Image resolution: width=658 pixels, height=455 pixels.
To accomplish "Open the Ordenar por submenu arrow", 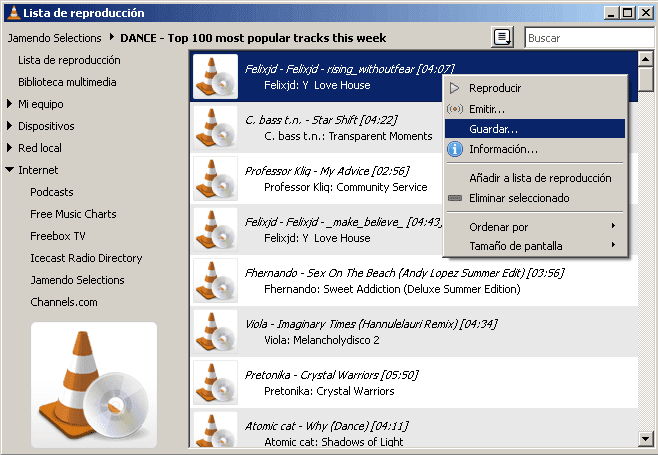I will (x=614, y=226).
